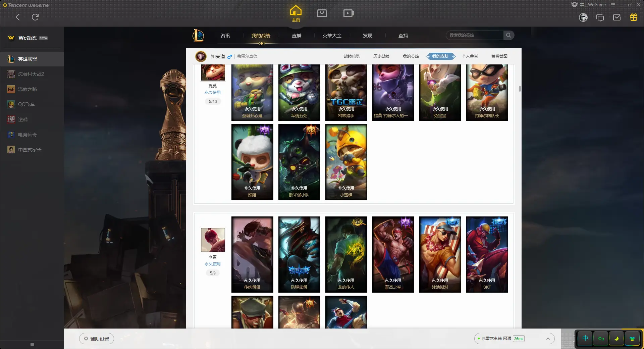Open the 查找 tab
This screenshot has height=349, width=644.
point(403,36)
